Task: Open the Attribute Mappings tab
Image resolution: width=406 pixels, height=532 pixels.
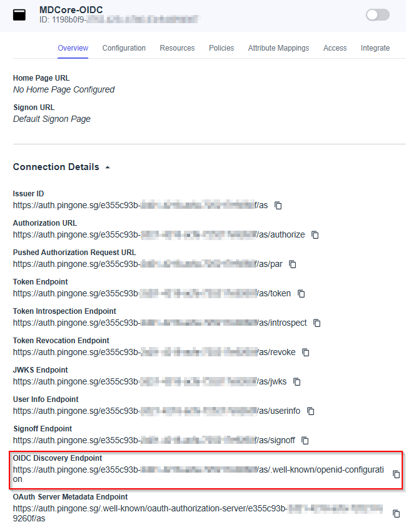Action: click(x=278, y=48)
